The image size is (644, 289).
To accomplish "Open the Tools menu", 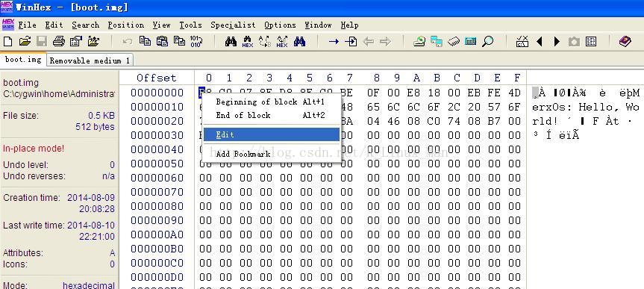I will [x=190, y=25].
